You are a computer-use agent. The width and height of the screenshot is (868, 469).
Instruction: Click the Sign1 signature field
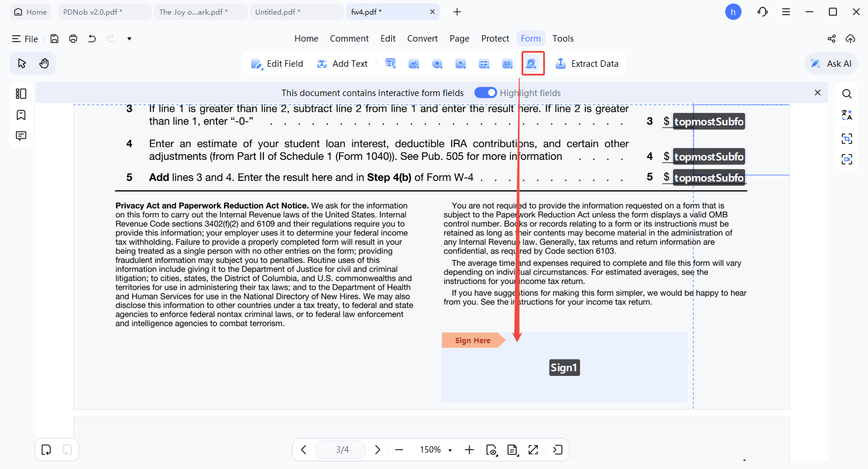coord(564,367)
